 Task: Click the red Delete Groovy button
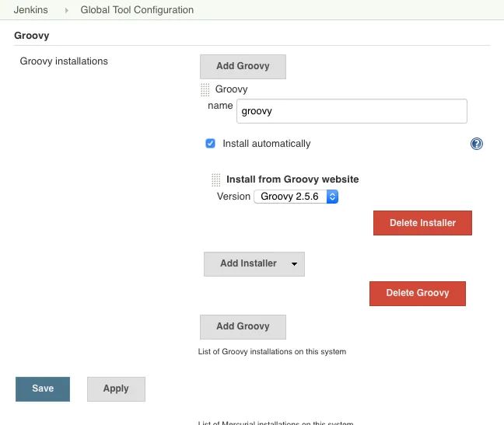(x=417, y=293)
